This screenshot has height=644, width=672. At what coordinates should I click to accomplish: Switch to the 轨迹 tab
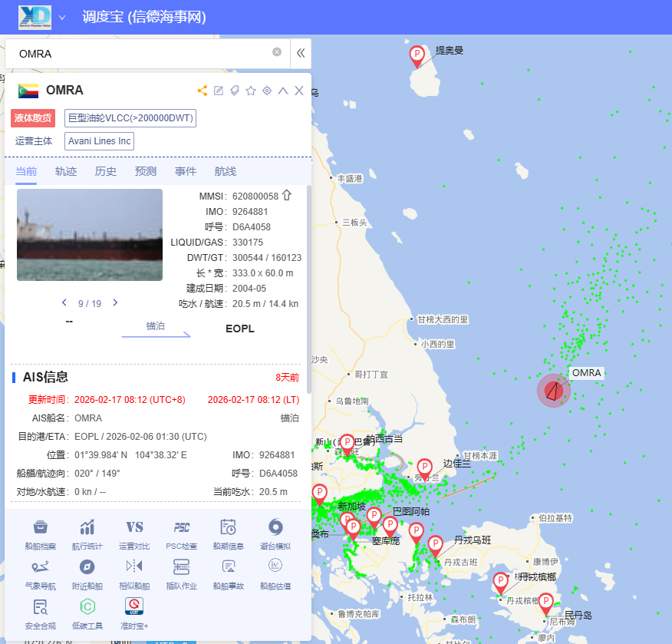[x=66, y=171]
